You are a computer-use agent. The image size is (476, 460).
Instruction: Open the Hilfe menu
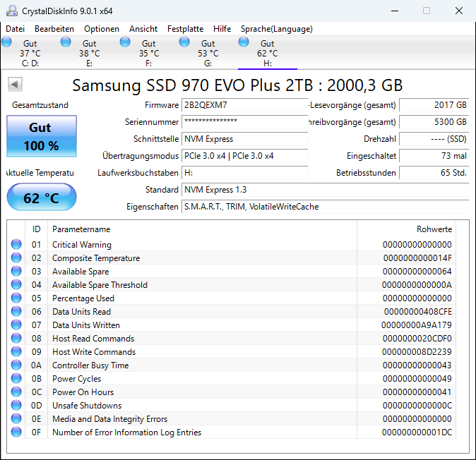[x=222, y=29]
